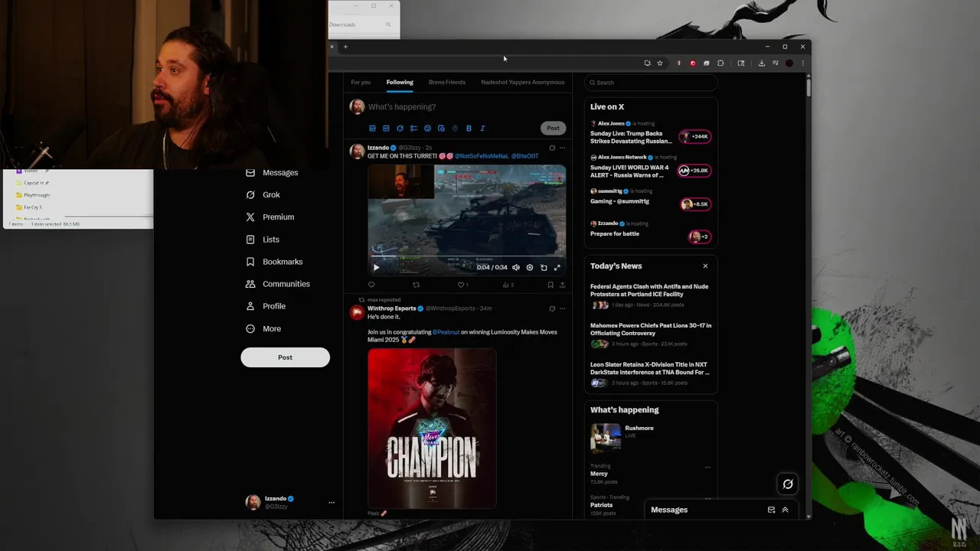Dismiss the Today's News panel
Image resolution: width=980 pixels, height=551 pixels.
coord(705,266)
